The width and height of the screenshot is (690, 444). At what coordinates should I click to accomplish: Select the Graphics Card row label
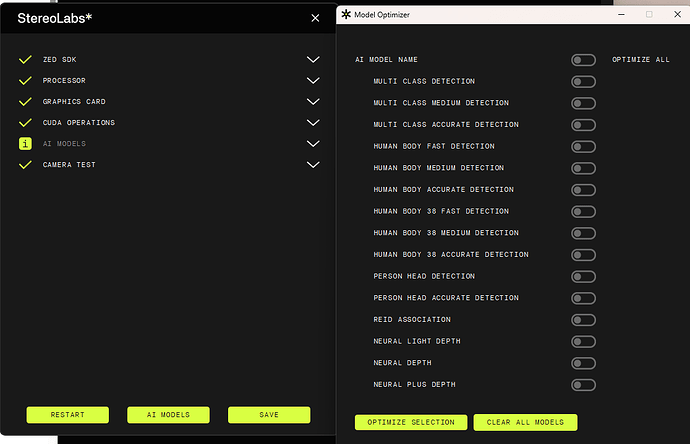[74, 102]
